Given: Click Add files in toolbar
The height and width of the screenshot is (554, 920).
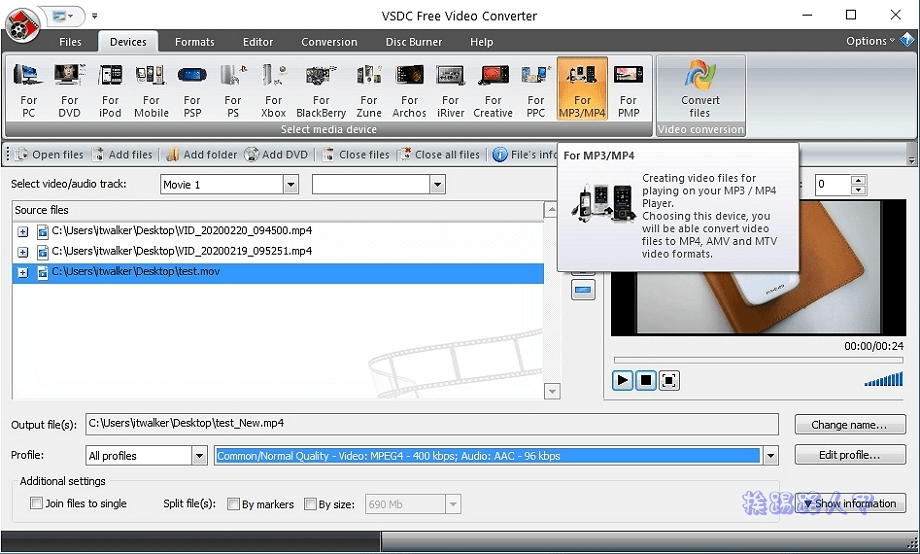Looking at the screenshot, I should [x=122, y=154].
